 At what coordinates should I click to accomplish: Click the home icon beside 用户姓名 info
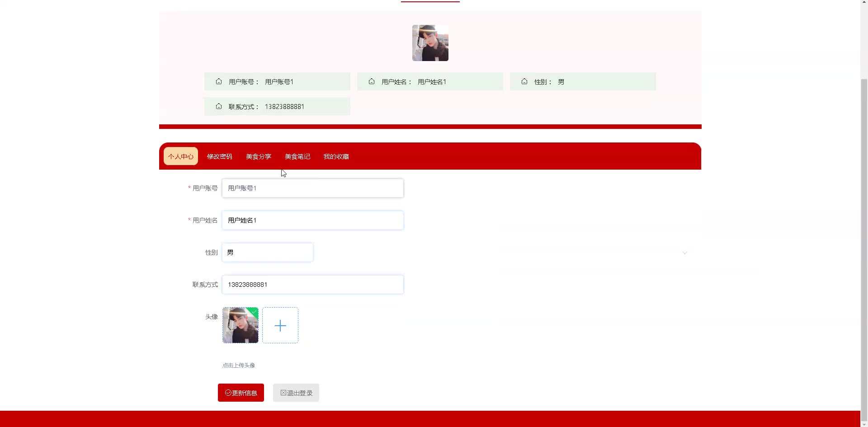[372, 81]
